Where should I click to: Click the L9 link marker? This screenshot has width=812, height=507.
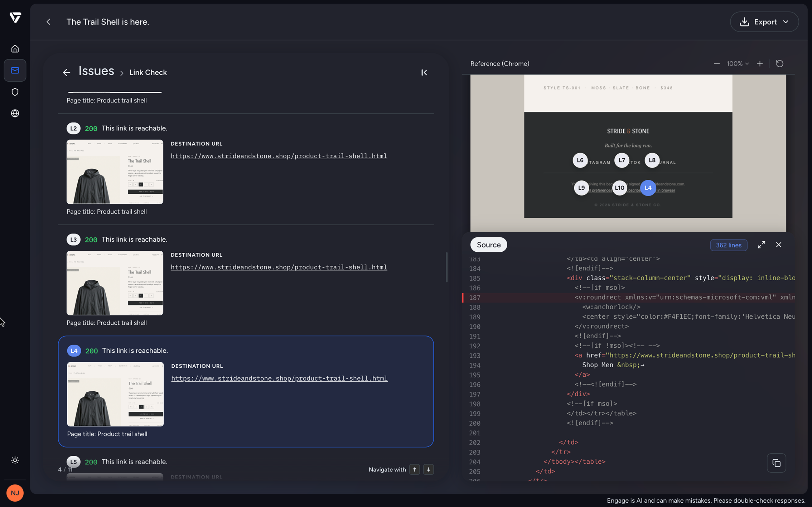click(x=581, y=188)
